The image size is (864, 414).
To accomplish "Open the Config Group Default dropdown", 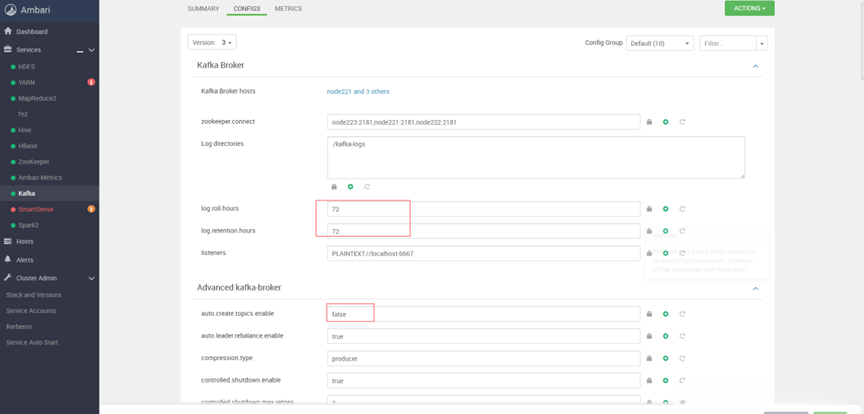I will pos(660,43).
